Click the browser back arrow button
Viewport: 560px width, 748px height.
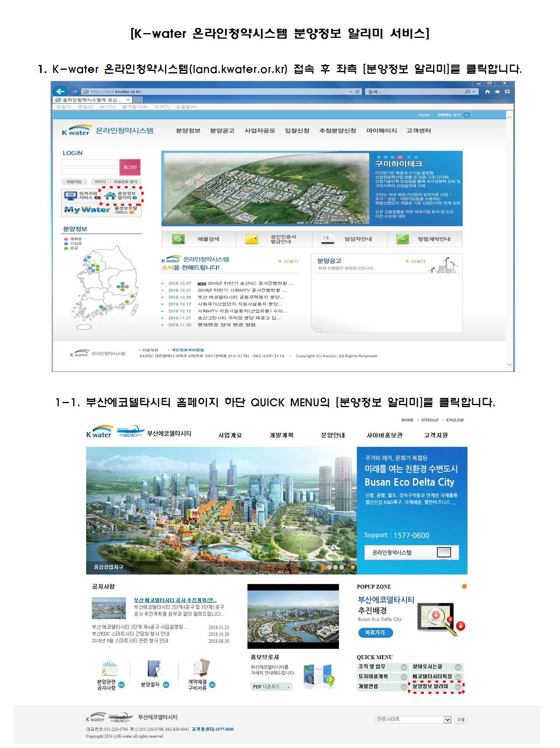tap(60, 91)
